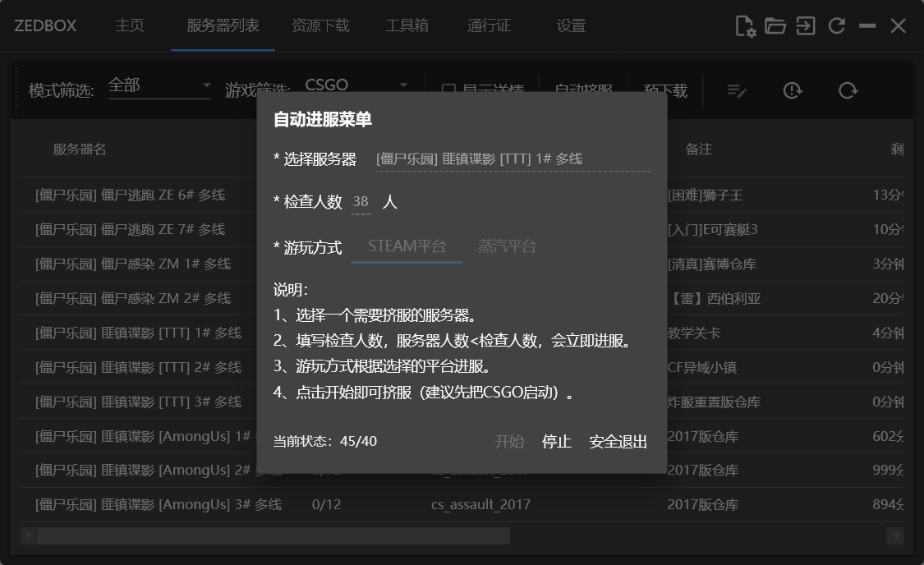Click the 0/12 player count in last row
Screen dimensions: 924x565
[326, 504]
